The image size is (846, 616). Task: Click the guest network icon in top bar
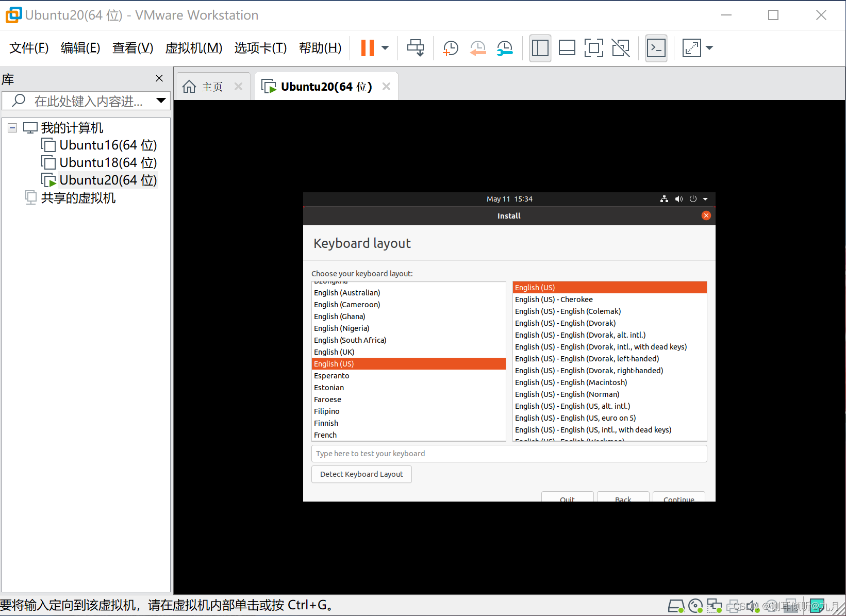click(x=664, y=199)
